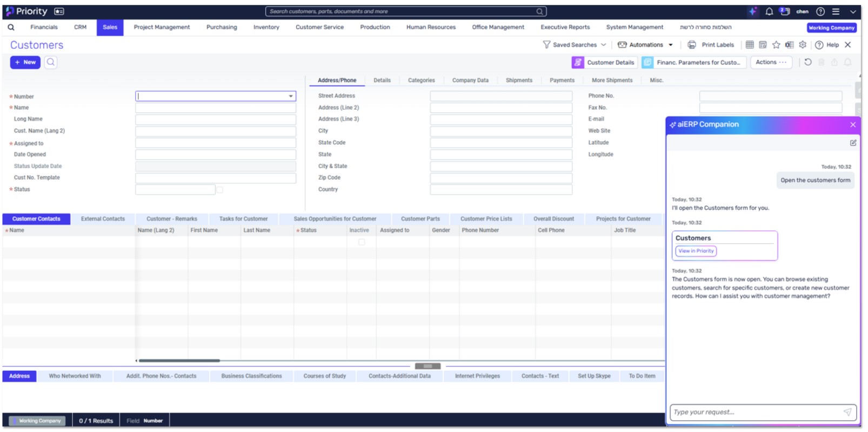
Task: Open the windows icon with badge 2
Action: click(785, 11)
